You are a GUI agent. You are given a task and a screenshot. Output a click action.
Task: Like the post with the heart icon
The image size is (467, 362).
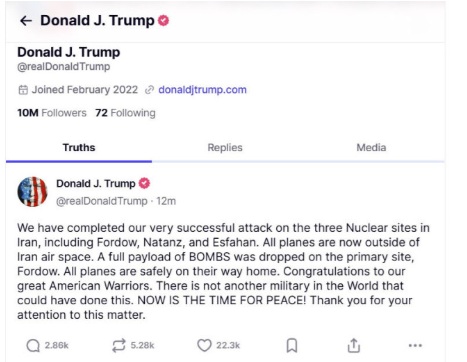click(204, 345)
